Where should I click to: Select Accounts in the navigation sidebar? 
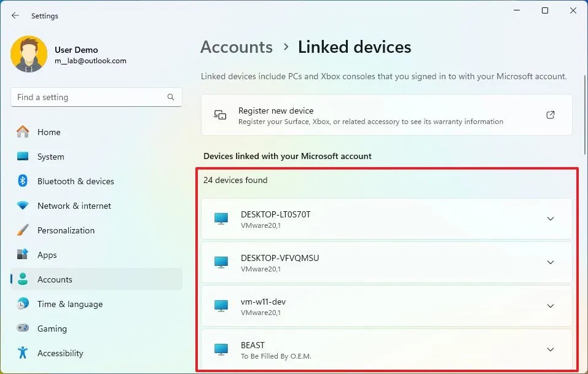55,279
